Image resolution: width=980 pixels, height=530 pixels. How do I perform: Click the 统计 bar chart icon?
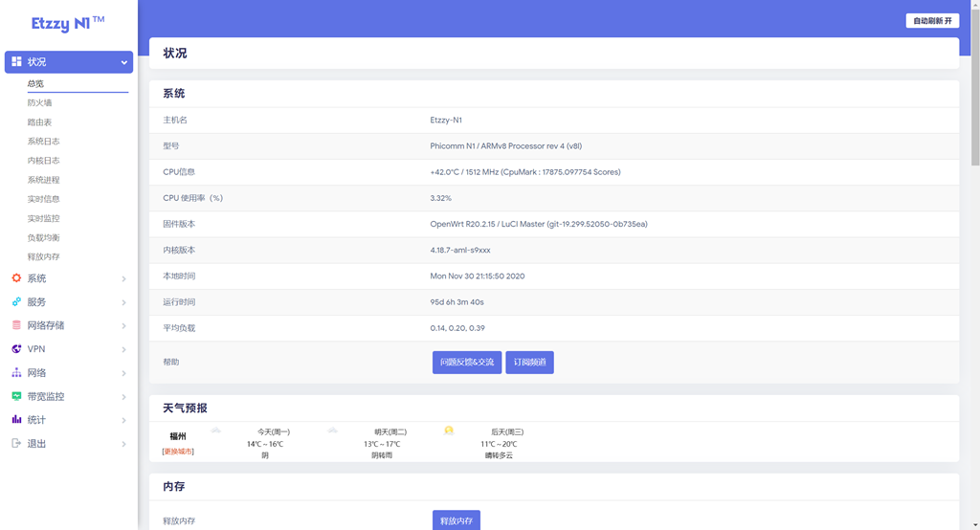(x=16, y=419)
